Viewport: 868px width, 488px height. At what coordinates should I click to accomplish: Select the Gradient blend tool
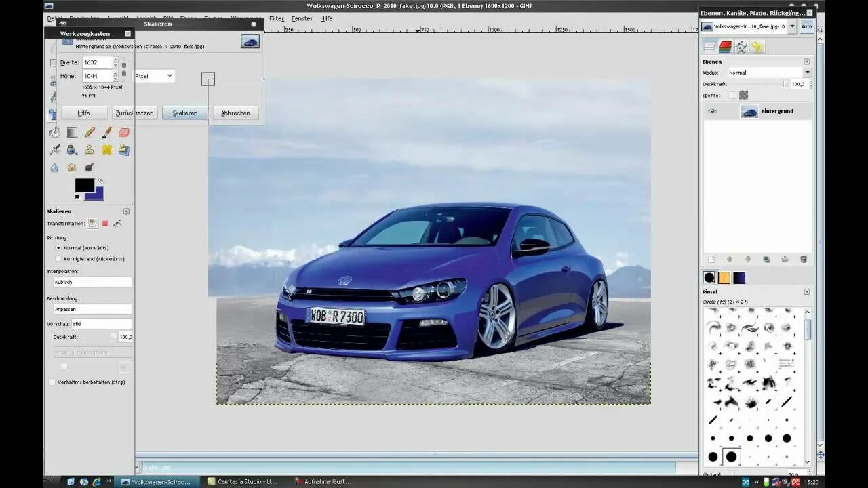72,133
